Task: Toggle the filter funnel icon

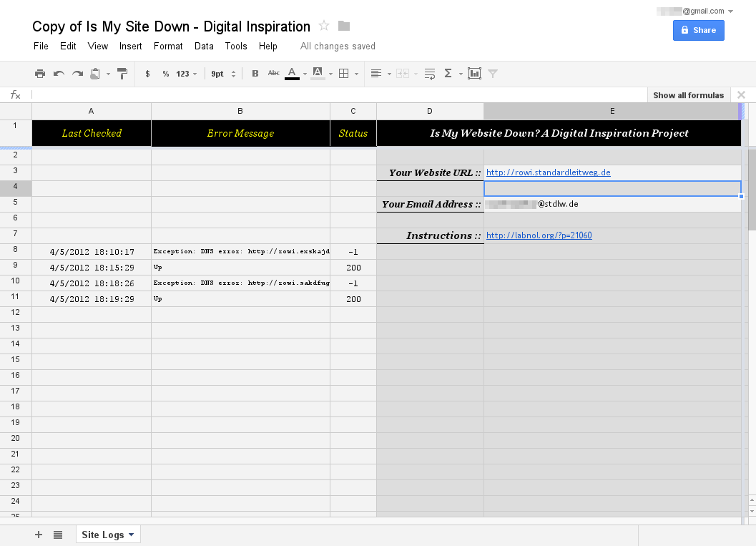Action: [492, 74]
